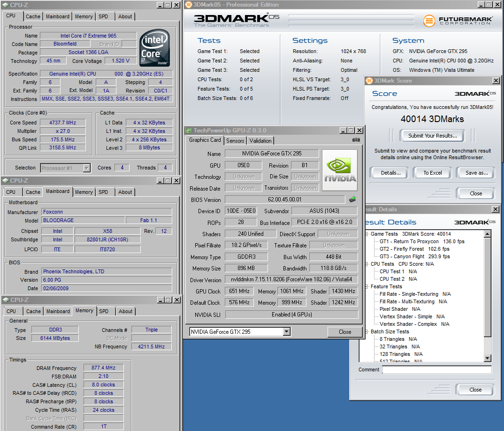Open Memory tab in top CPU-Z window

pyautogui.click(x=84, y=16)
